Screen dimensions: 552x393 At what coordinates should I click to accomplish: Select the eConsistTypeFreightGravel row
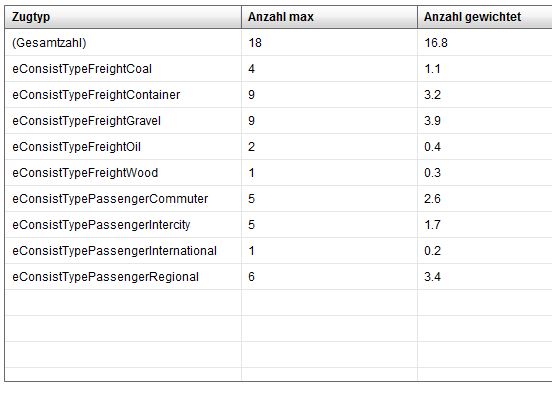pos(278,121)
